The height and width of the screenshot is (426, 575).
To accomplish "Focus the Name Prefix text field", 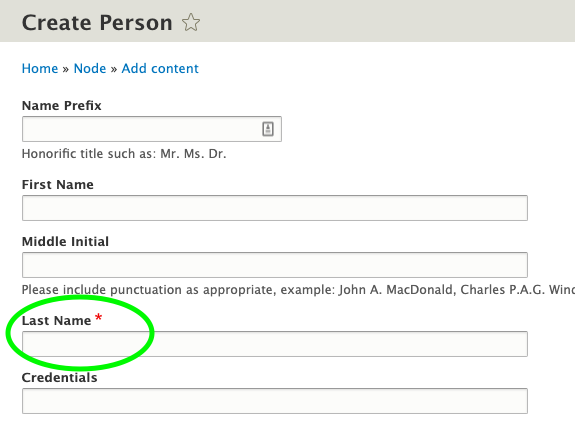I will click(152, 129).
